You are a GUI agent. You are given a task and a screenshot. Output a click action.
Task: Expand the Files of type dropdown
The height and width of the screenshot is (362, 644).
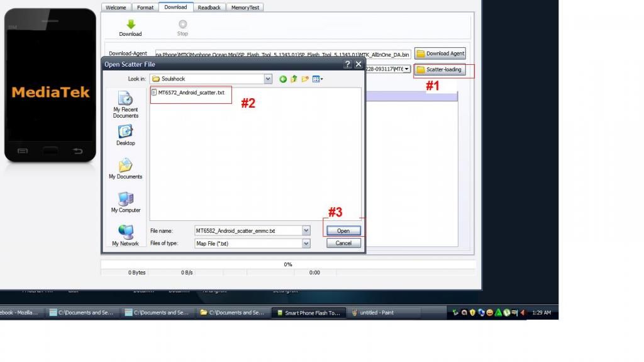point(306,243)
